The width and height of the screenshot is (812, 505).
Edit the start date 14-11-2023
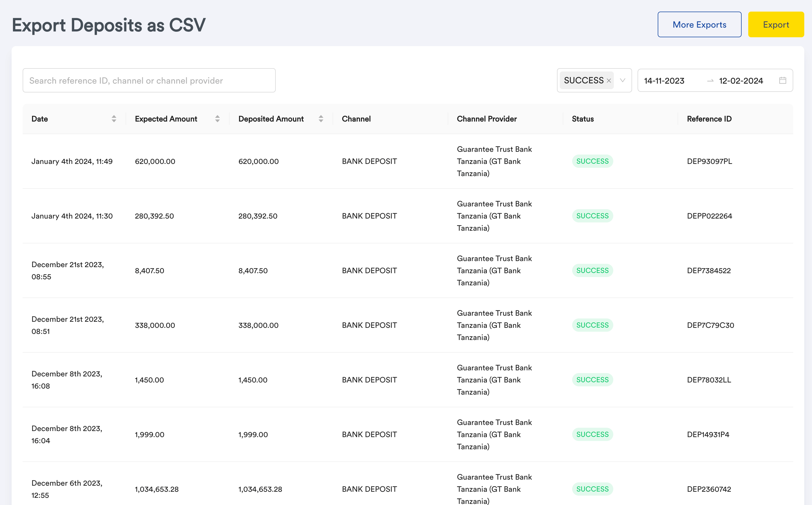[x=664, y=81]
